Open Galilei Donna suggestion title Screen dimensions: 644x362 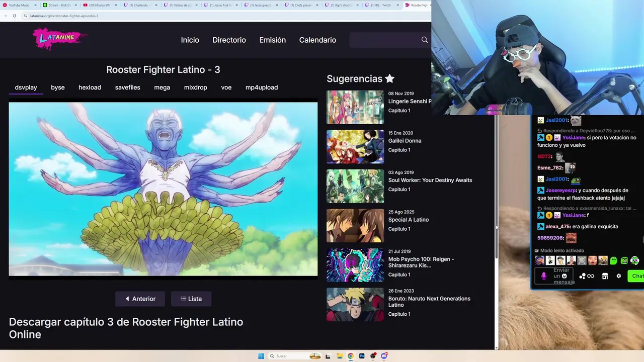[x=405, y=141]
